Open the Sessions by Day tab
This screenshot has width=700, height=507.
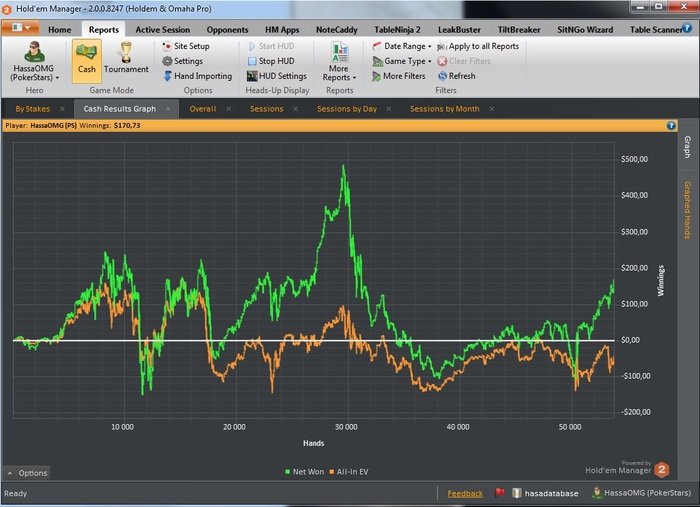click(x=346, y=108)
